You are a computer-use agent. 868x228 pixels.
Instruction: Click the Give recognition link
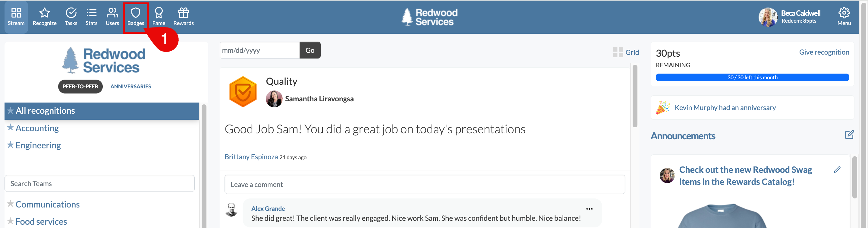click(x=824, y=52)
